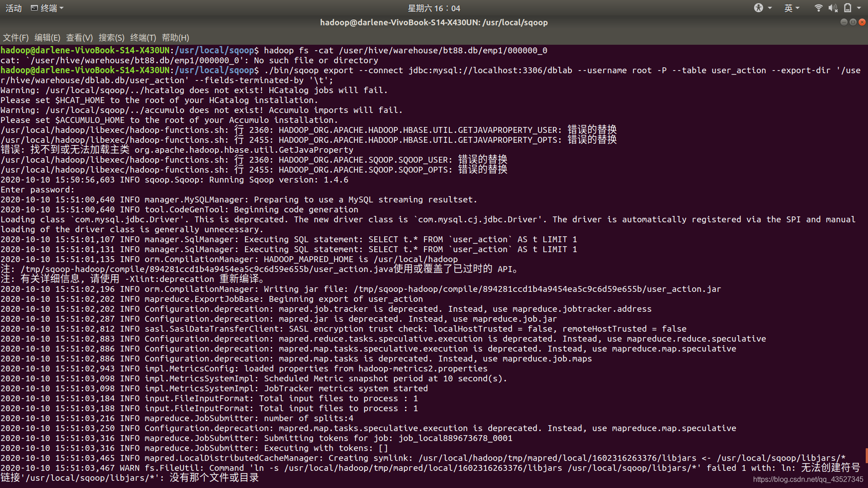Click the 'Please set $ACCUMULO_HOME' line

[x=169, y=120]
